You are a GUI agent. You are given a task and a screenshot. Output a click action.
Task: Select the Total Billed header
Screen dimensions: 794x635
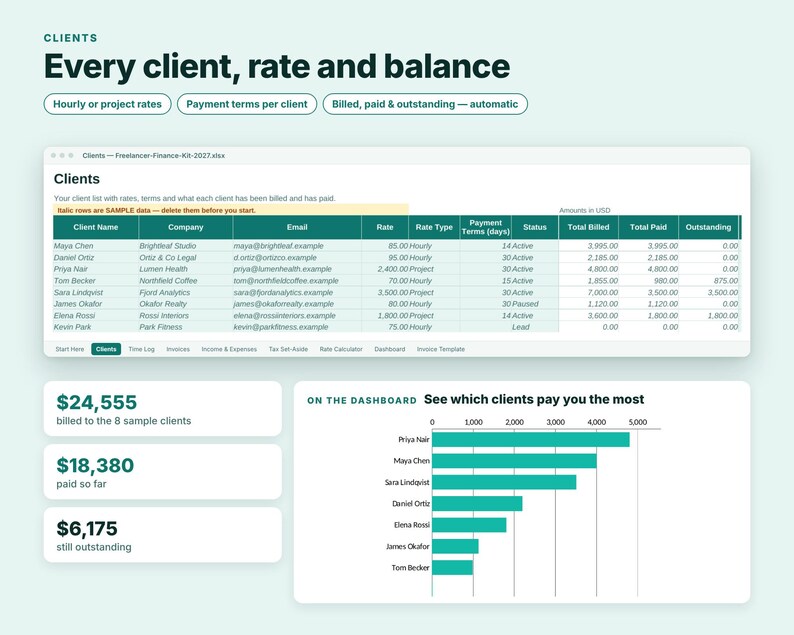coord(588,227)
